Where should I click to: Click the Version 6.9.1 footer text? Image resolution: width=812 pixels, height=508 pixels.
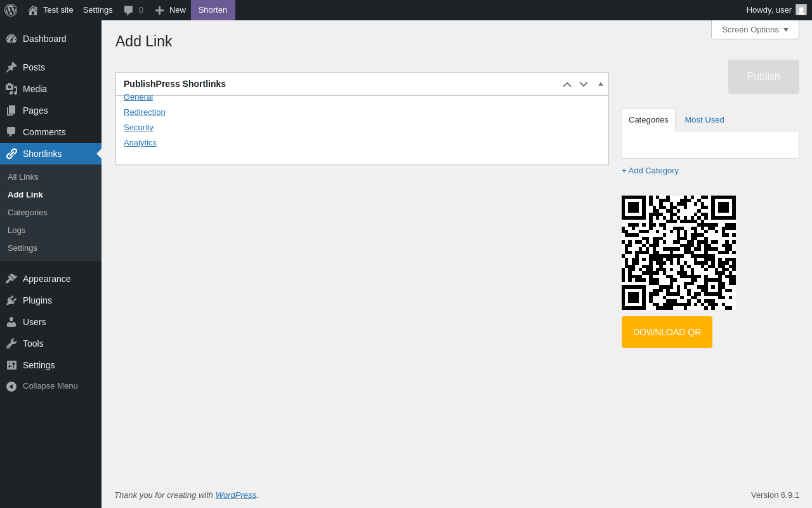[x=775, y=495]
